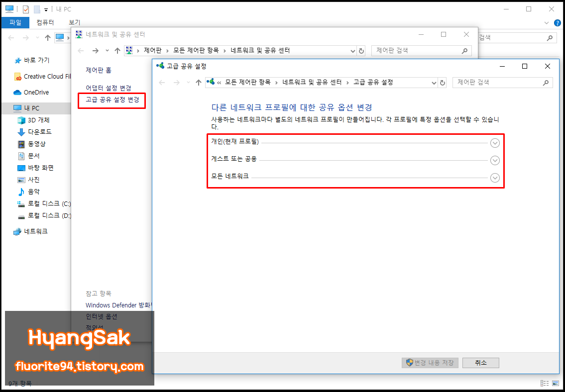
Task: Click search magnifier in 내 PC explorer window
Action: coord(550,38)
